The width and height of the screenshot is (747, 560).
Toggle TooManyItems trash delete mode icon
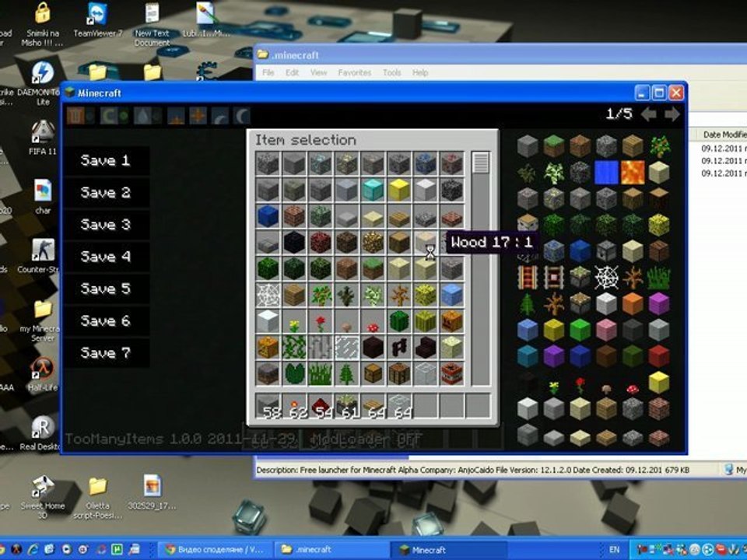coord(75,116)
